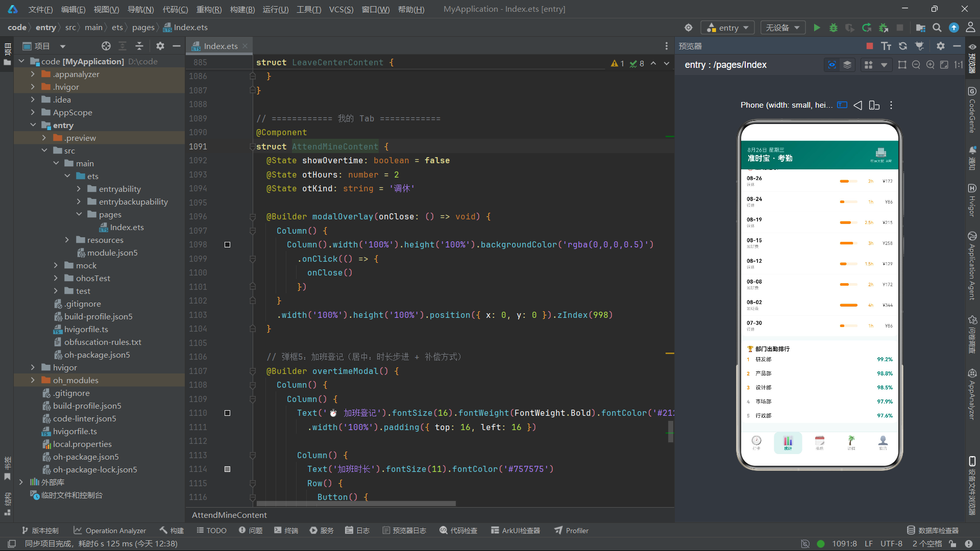
Task: Collapse the entry module folder
Action: coord(33,125)
